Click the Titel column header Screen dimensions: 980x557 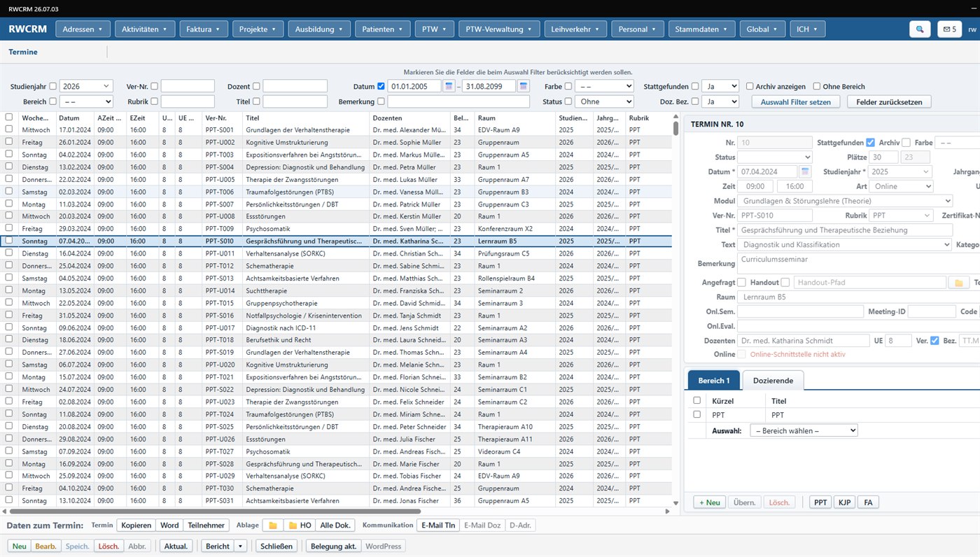pos(306,118)
